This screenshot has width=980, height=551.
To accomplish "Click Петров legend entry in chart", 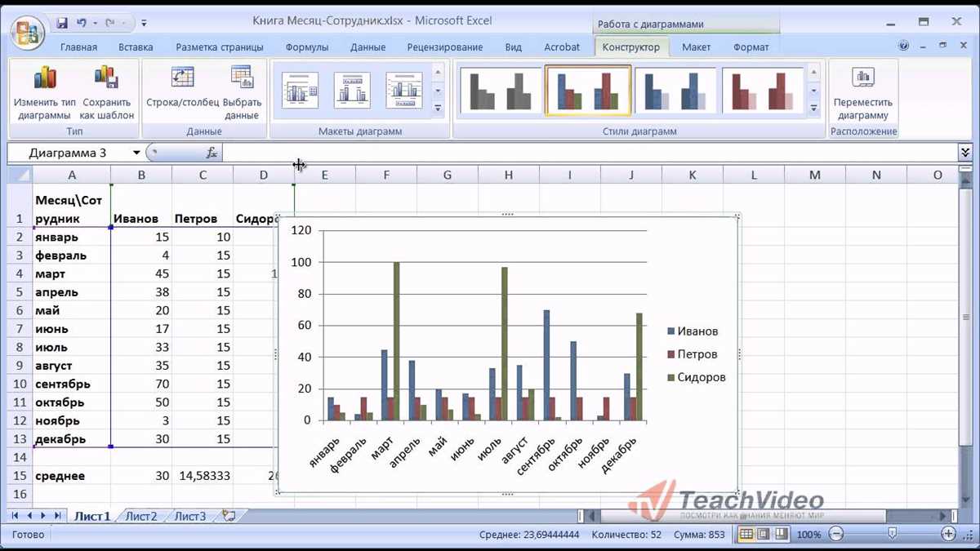I will click(693, 354).
